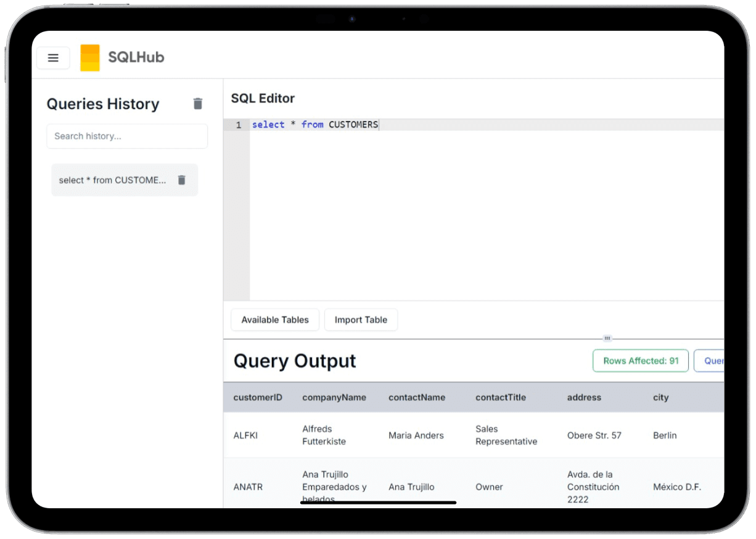Select the Ana Trujillo Emparedados y helados cell

tap(334, 487)
